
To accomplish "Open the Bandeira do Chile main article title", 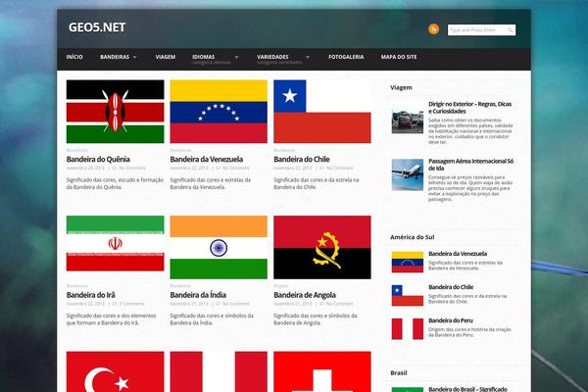I will [302, 159].
